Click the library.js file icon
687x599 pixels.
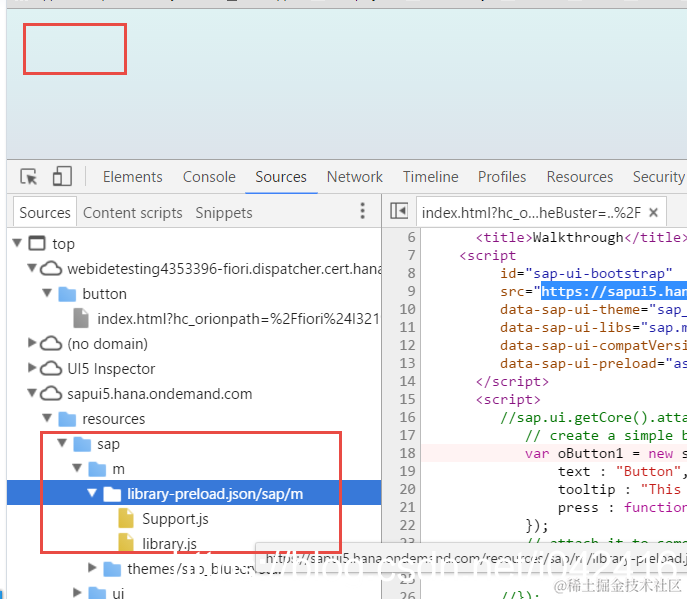tap(126, 542)
